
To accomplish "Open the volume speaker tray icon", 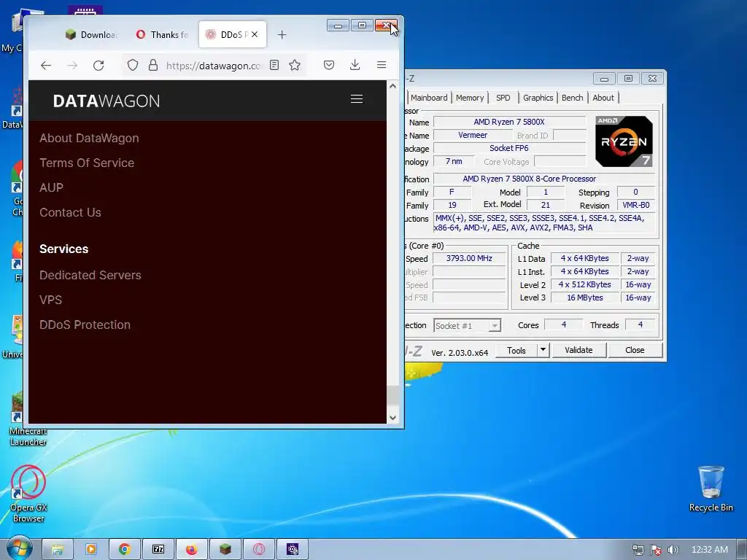I will point(673,550).
